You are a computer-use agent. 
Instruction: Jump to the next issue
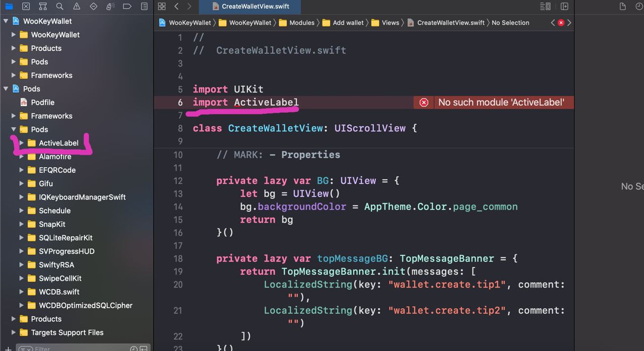tap(569, 23)
